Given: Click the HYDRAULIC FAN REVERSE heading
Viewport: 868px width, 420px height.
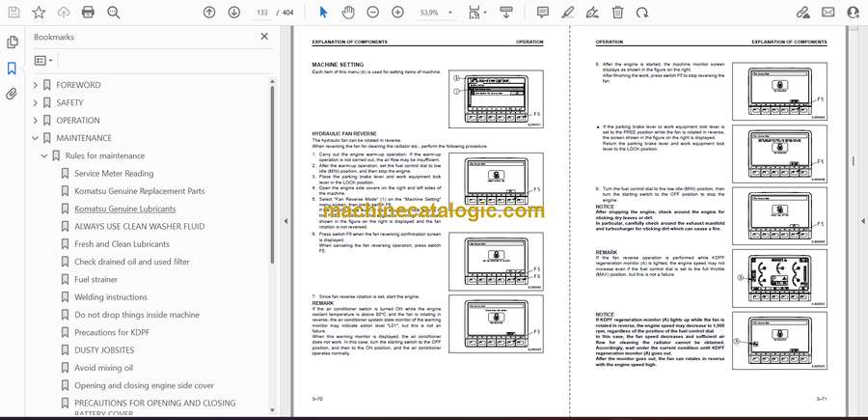Looking at the screenshot, I should click(344, 134).
